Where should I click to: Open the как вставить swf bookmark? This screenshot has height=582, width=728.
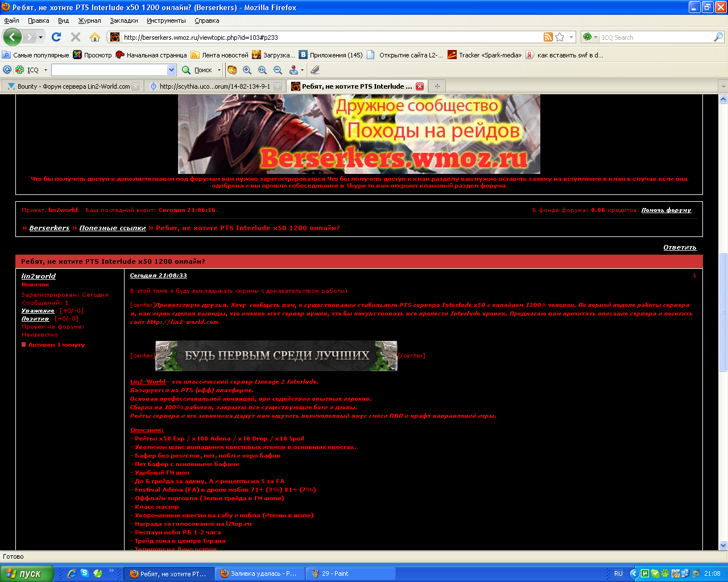[565, 55]
